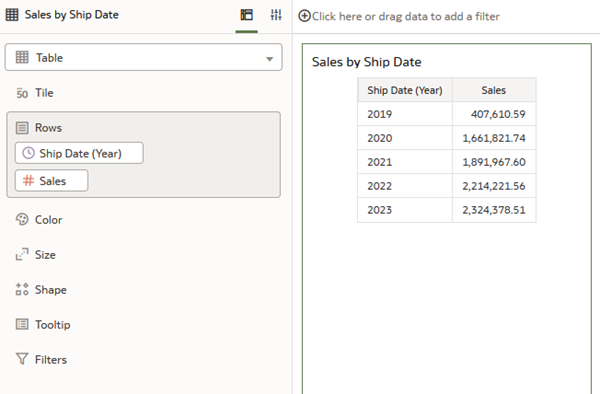This screenshot has height=394, width=600.
Task: Click the Table dropdown arrow
Action: point(269,59)
